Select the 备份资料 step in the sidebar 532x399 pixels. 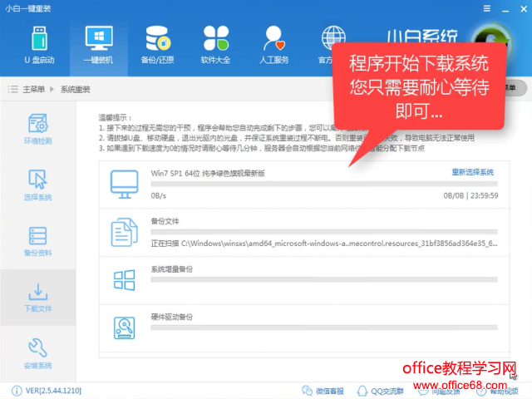pos(38,241)
